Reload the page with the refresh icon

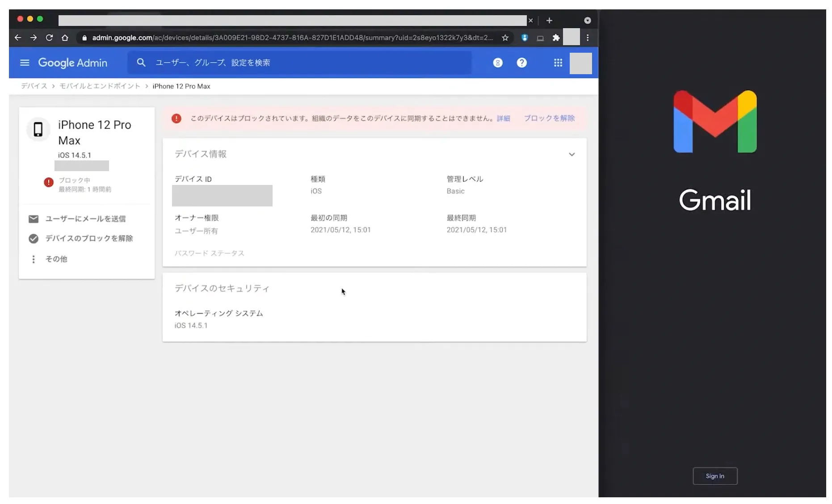click(x=49, y=38)
